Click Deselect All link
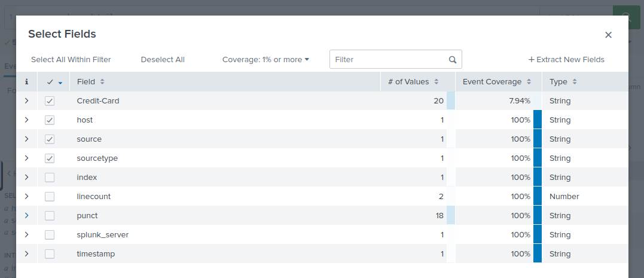The width and height of the screenshot is (644, 278). (x=163, y=60)
